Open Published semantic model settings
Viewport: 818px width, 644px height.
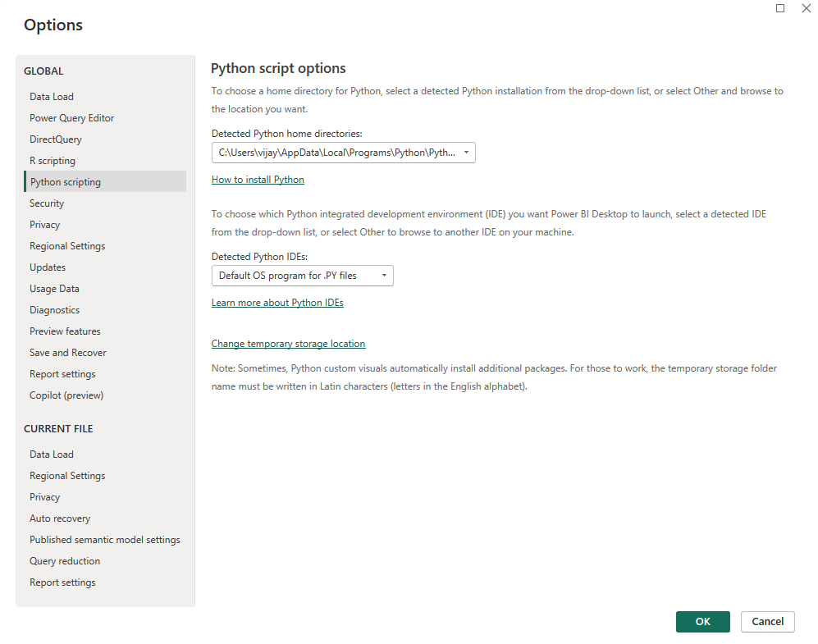coord(105,540)
